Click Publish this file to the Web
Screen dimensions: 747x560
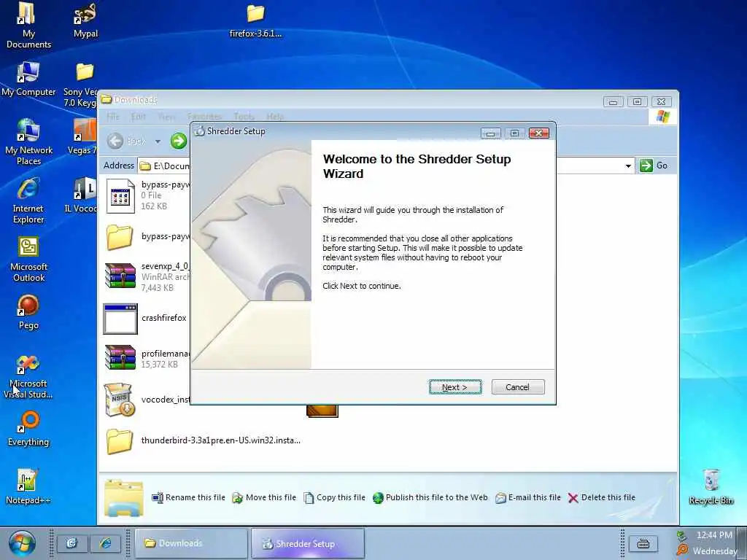tap(430, 497)
